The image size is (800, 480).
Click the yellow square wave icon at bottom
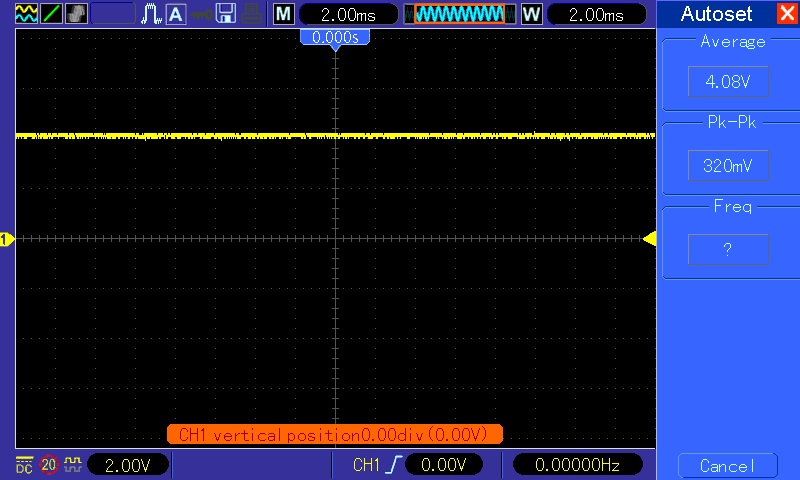tap(73, 465)
